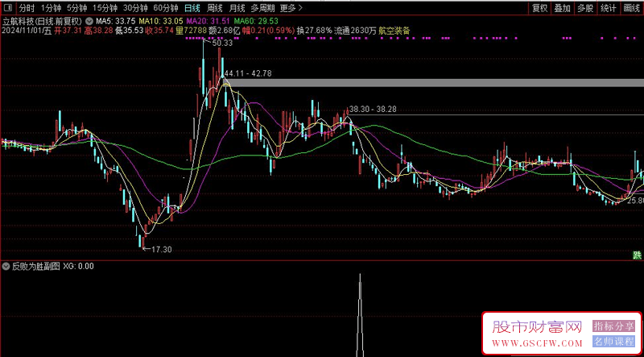Click the MA20: 31.51 label
This screenshot has width=644, height=357.
[208, 21]
